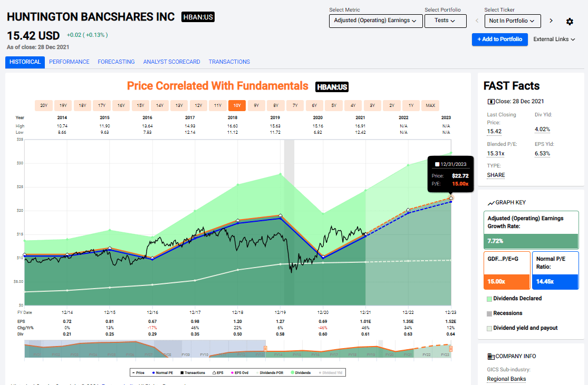Select the 20Y time range
The image size is (588, 385).
tap(44, 106)
